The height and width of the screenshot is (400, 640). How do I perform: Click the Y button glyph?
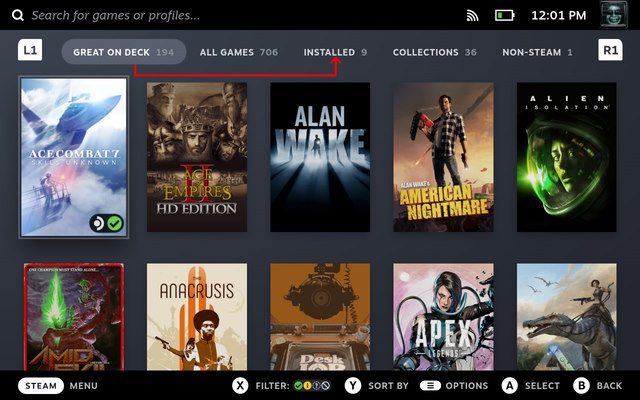click(x=353, y=386)
